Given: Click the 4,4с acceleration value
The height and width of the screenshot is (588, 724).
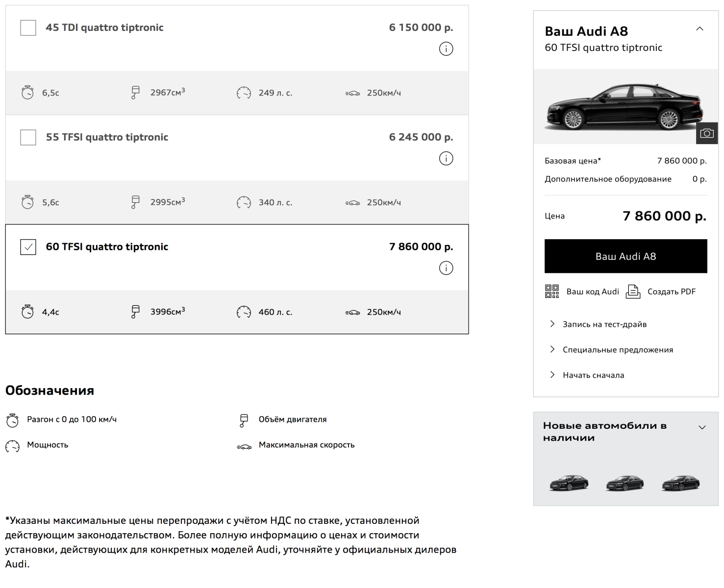Looking at the screenshot, I should pos(50,312).
